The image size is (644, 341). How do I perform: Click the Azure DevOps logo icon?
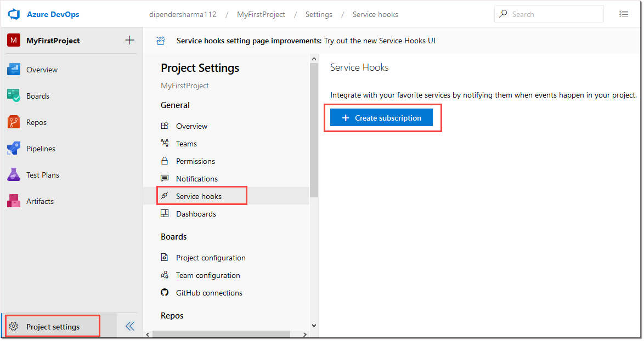14,14
